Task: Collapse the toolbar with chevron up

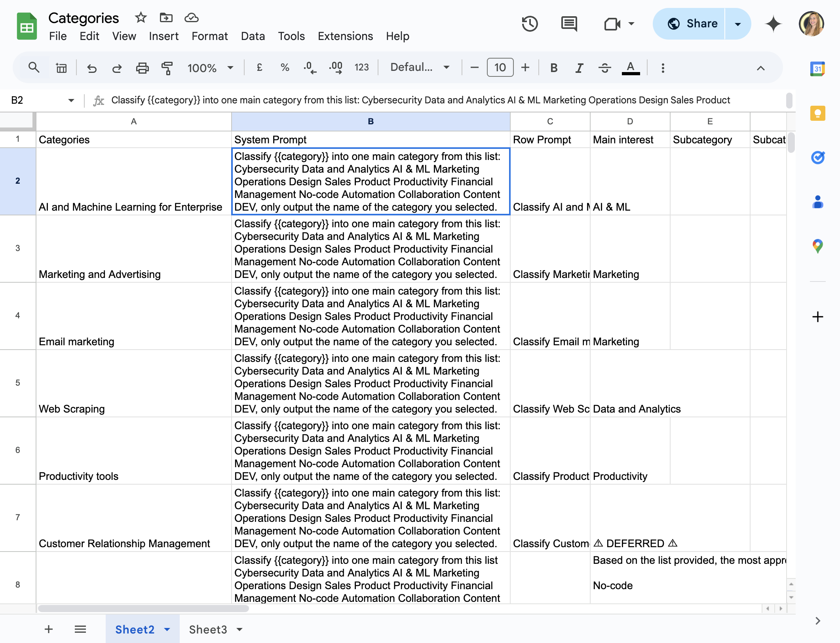Action: tap(760, 68)
